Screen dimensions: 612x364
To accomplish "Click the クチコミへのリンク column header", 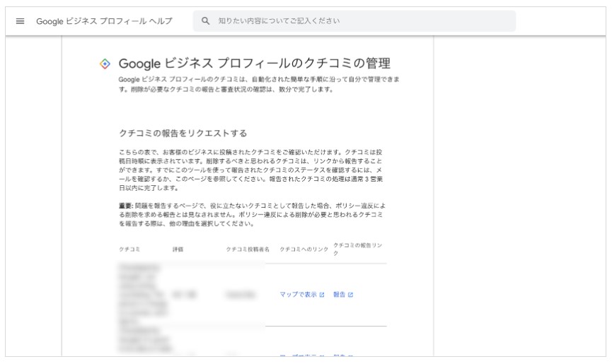I will [304, 249].
